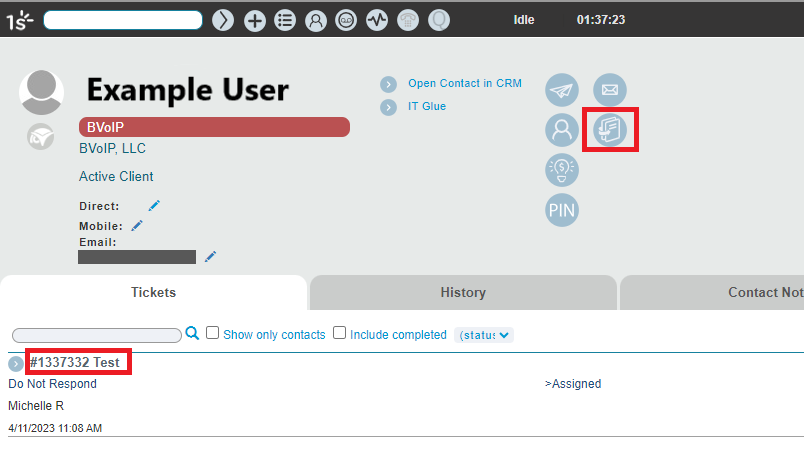This screenshot has width=804, height=454.
Task: Click the ticket search input field
Action: tap(96, 335)
